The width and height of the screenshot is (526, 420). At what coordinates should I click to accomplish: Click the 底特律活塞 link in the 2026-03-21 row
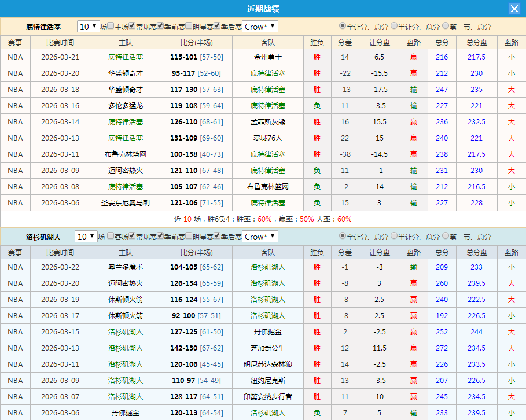tap(125, 57)
